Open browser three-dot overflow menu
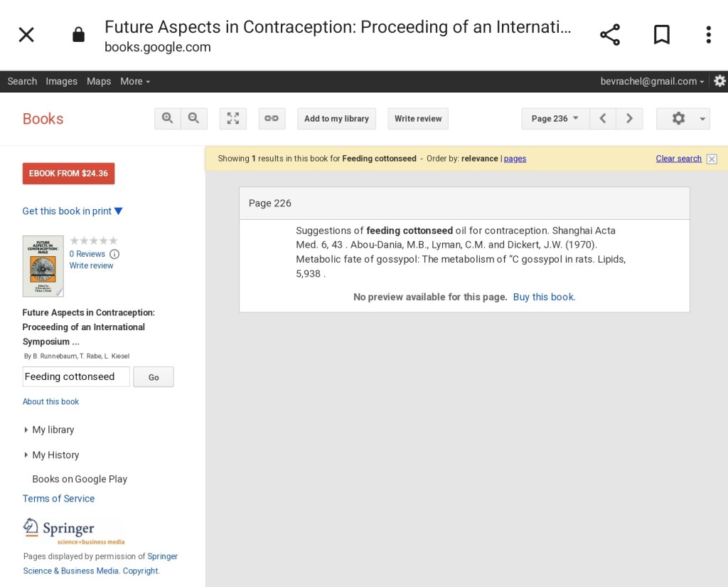 [708, 35]
